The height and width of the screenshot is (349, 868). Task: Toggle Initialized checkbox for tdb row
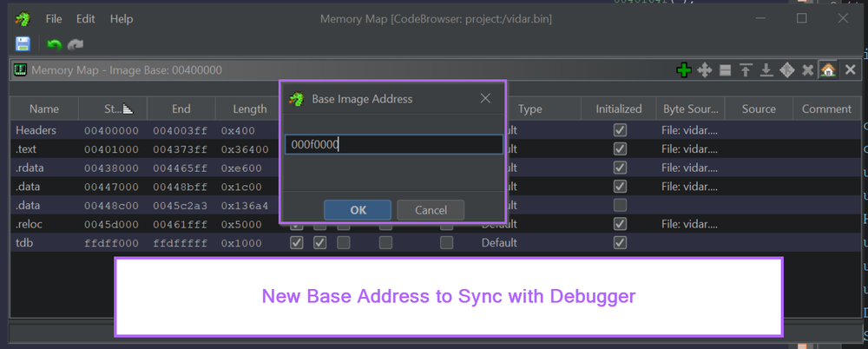[x=619, y=243]
